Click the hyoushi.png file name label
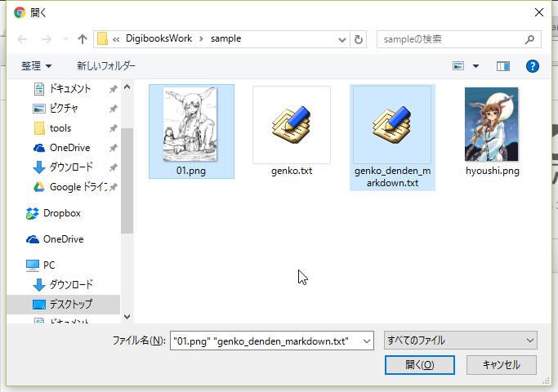 pyautogui.click(x=493, y=171)
